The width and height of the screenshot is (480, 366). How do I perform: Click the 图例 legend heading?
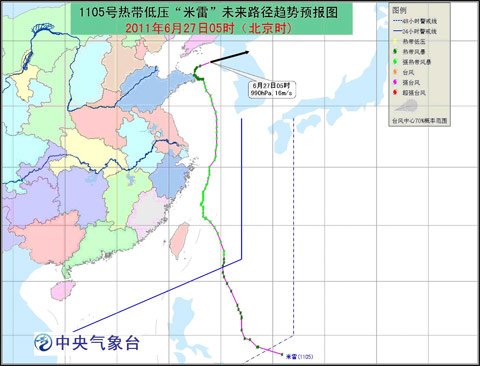pos(399,11)
